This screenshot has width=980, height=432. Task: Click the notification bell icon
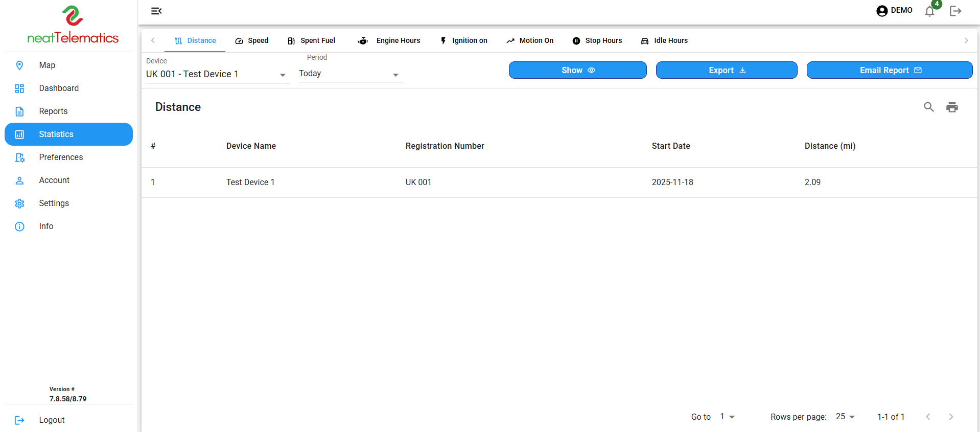click(929, 11)
